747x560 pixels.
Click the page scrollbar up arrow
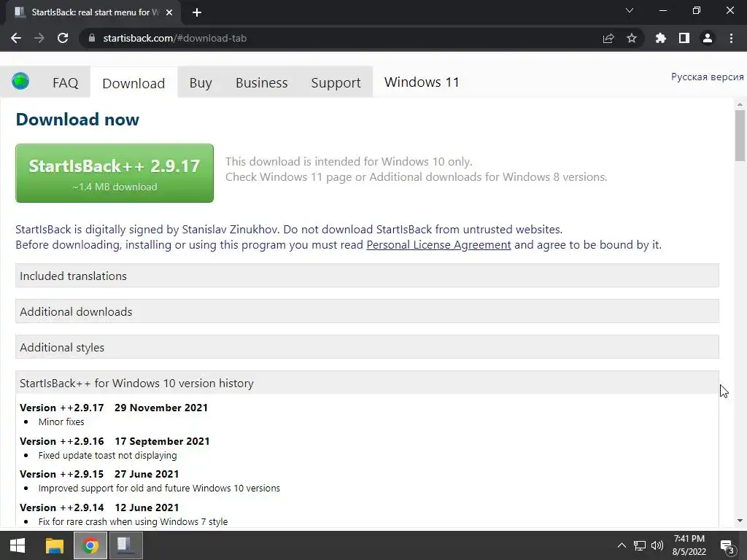click(740, 104)
